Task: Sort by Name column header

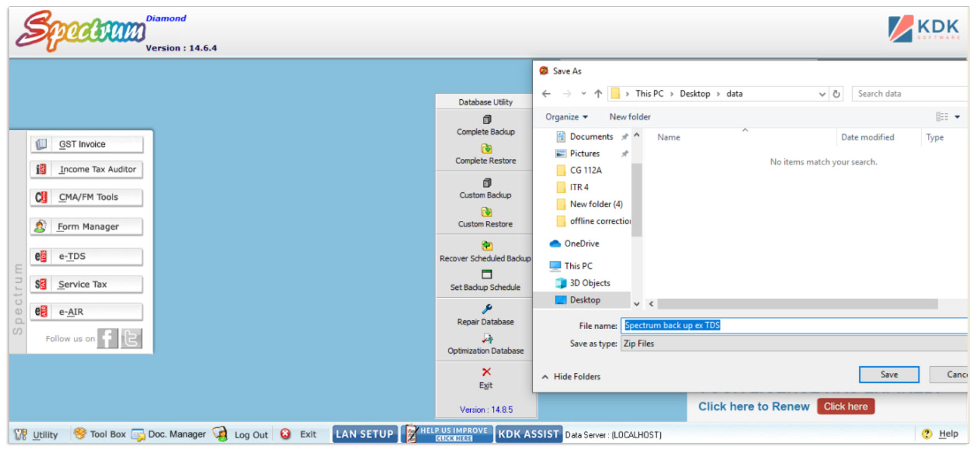Action: click(669, 137)
